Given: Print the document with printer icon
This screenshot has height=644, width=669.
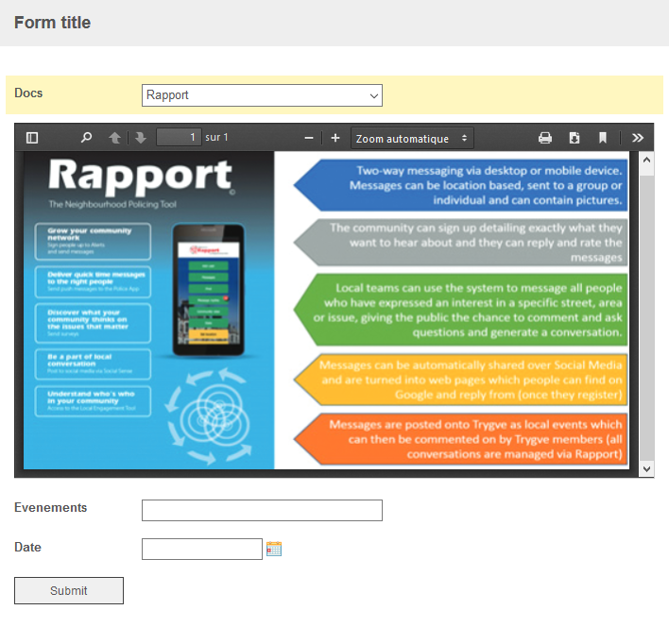Looking at the screenshot, I should [545, 138].
